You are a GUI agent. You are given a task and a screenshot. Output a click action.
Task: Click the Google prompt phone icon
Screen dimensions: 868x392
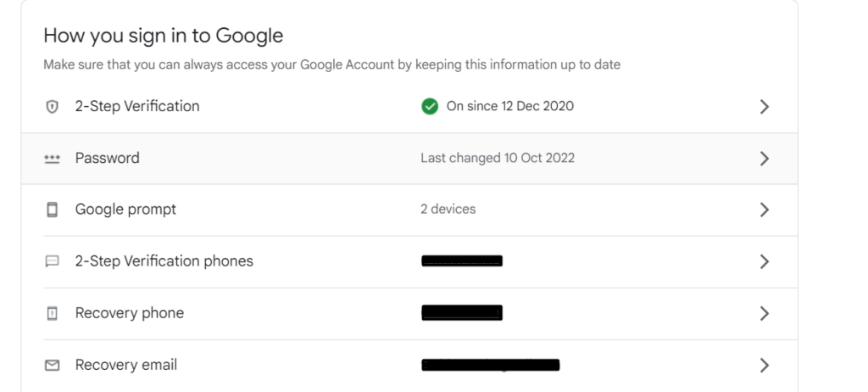click(52, 210)
